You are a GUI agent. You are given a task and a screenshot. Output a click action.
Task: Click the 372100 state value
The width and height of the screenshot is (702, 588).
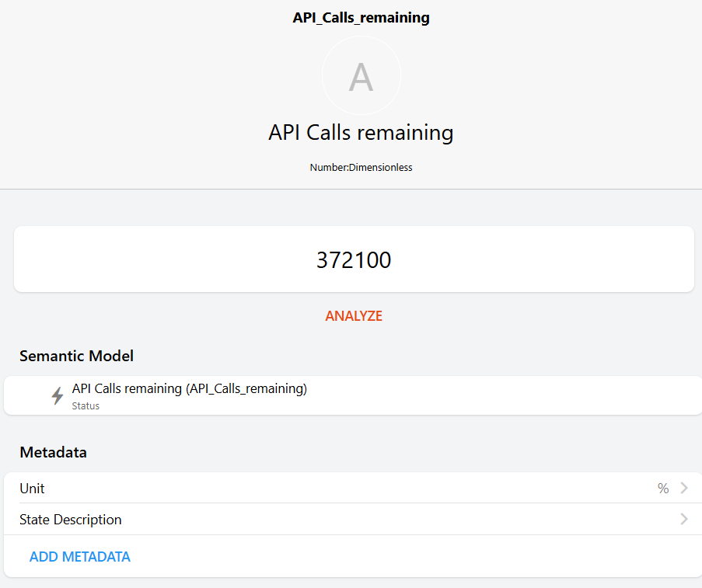[x=354, y=260]
